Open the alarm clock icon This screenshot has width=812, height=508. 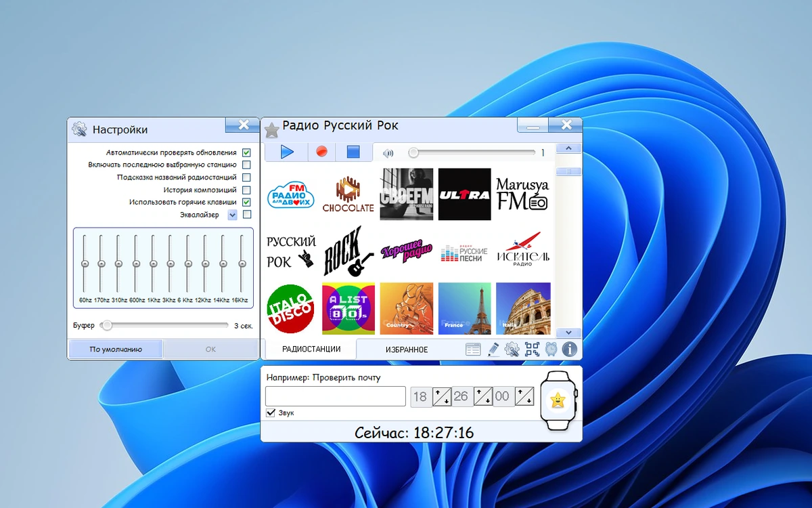[x=551, y=350]
